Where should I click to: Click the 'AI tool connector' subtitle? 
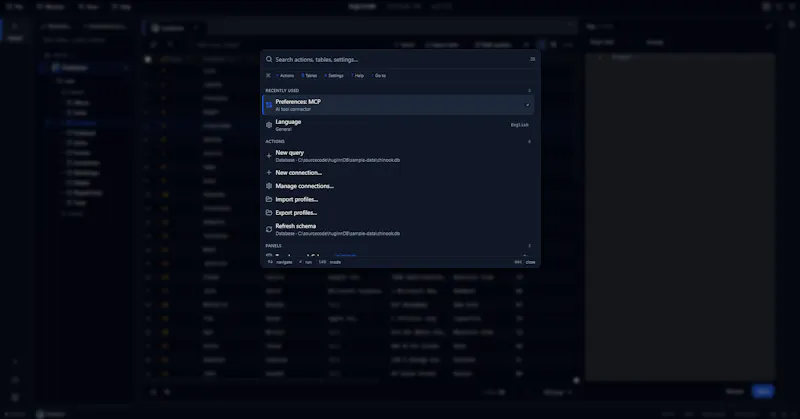coord(293,109)
